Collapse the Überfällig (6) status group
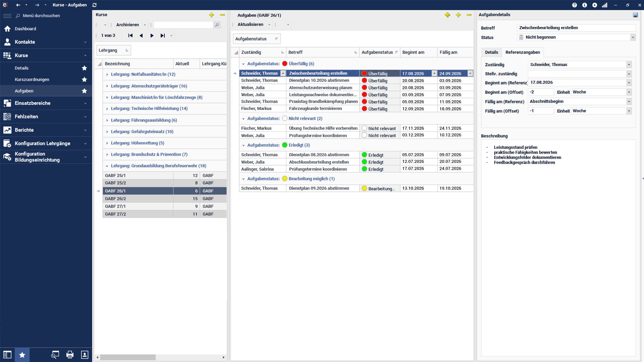Viewport: 644px width, 362px height. tap(244, 64)
